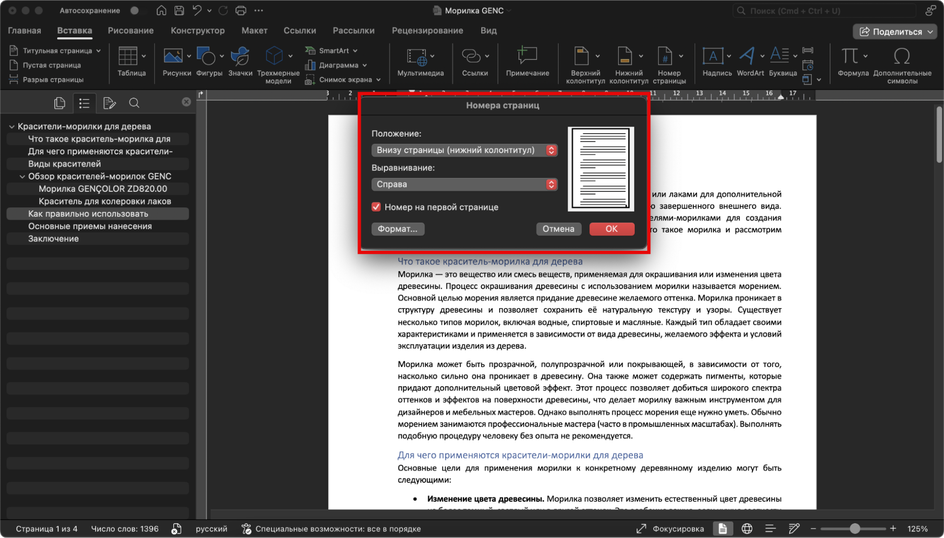Insert pictures via Рисунки icon

(173, 57)
